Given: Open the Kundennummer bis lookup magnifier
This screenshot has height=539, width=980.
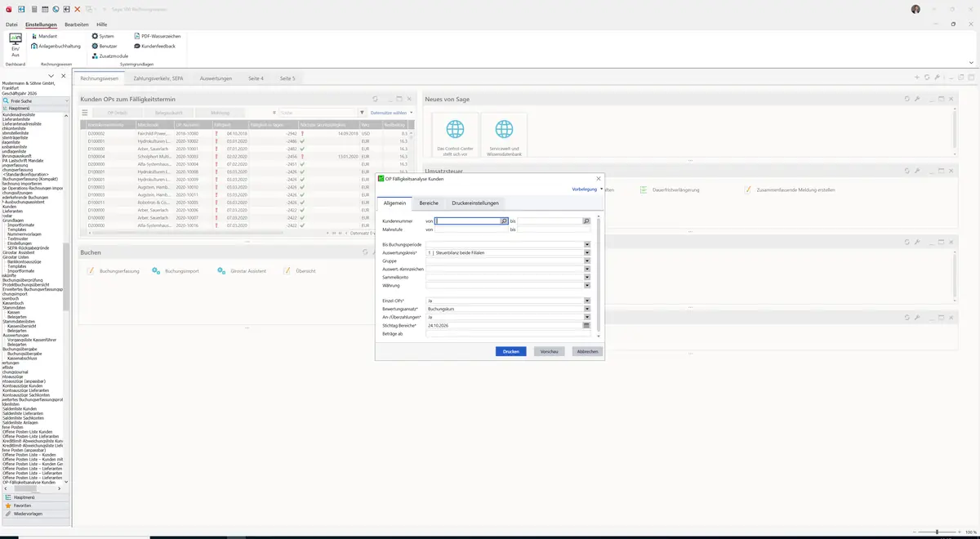Looking at the screenshot, I should click(586, 221).
